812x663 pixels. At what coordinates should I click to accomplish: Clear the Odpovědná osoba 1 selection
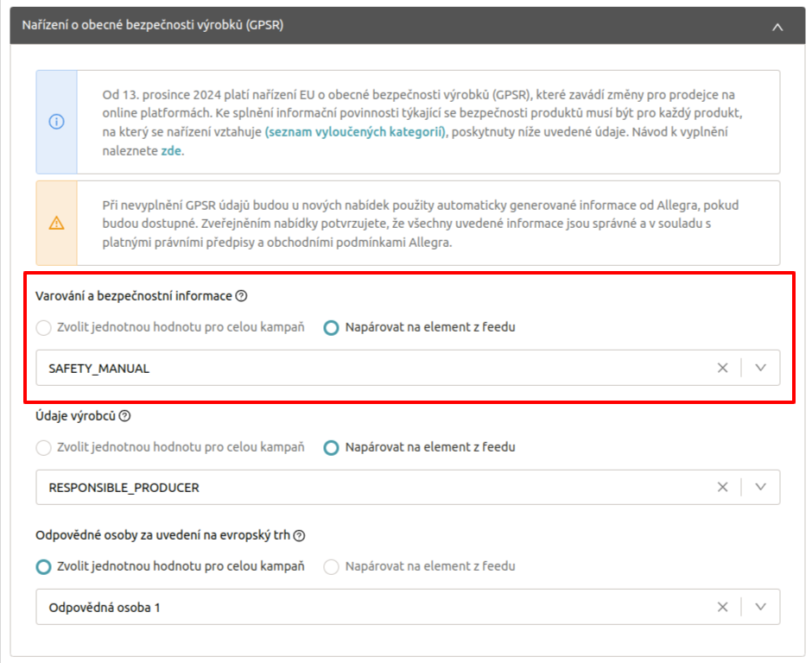tap(722, 607)
